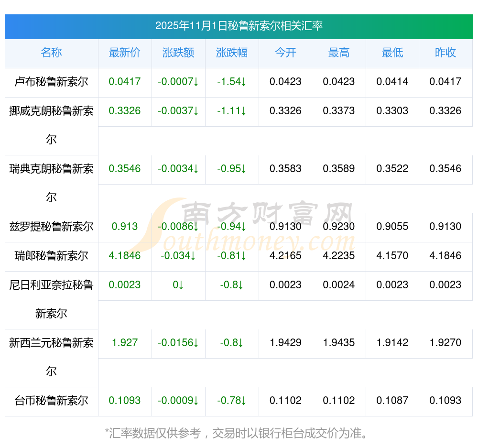Click the 1.9429 opening price cell

(x=285, y=343)
